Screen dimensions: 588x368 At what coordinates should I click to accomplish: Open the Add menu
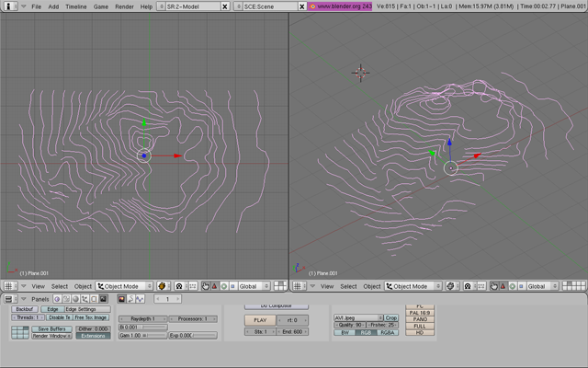coord(53,6)
